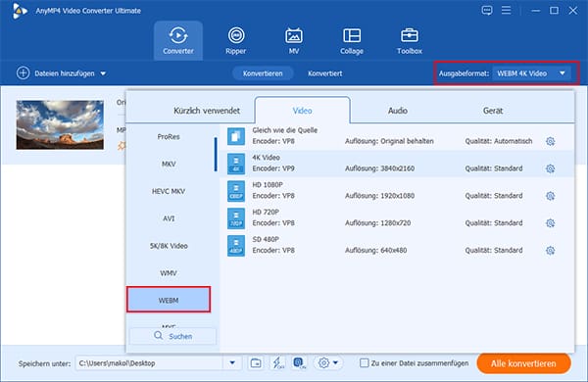Click the feedback chat icon in title bar

coord(487,10)
